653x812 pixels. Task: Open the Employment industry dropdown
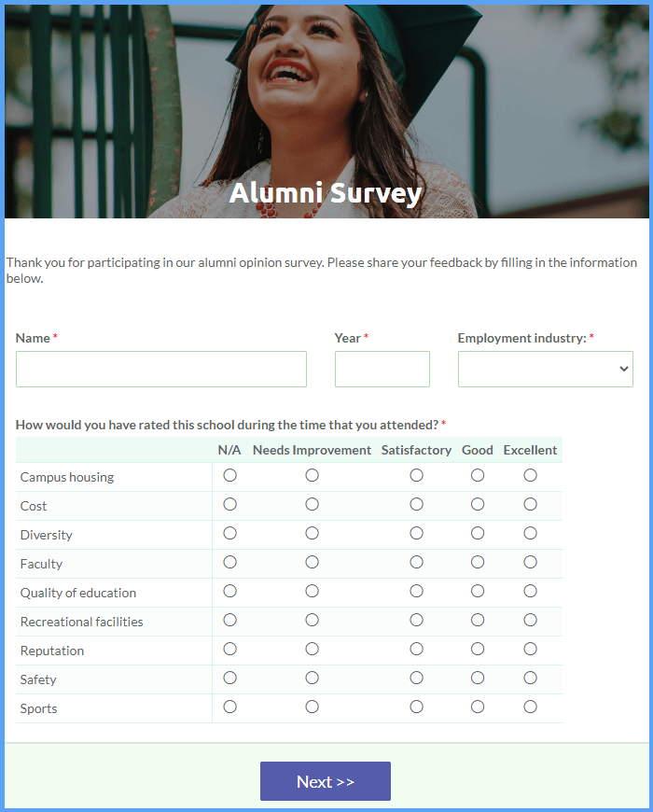[546, 370]
